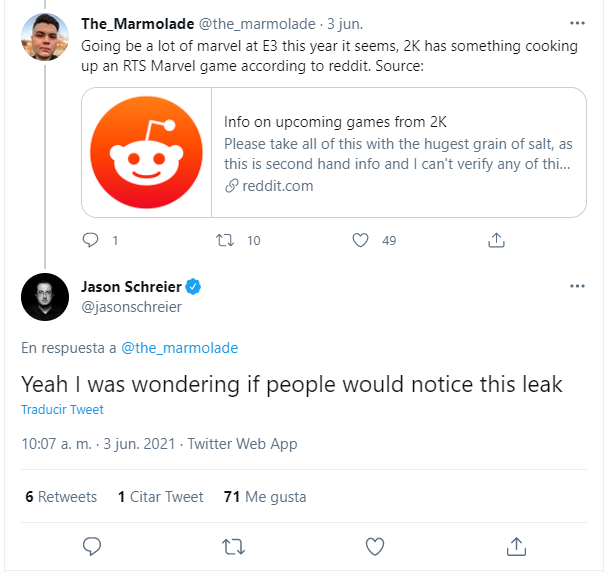605x573 pixels.
Task: Share Jason Schreier's tweet
Action: 516,546
